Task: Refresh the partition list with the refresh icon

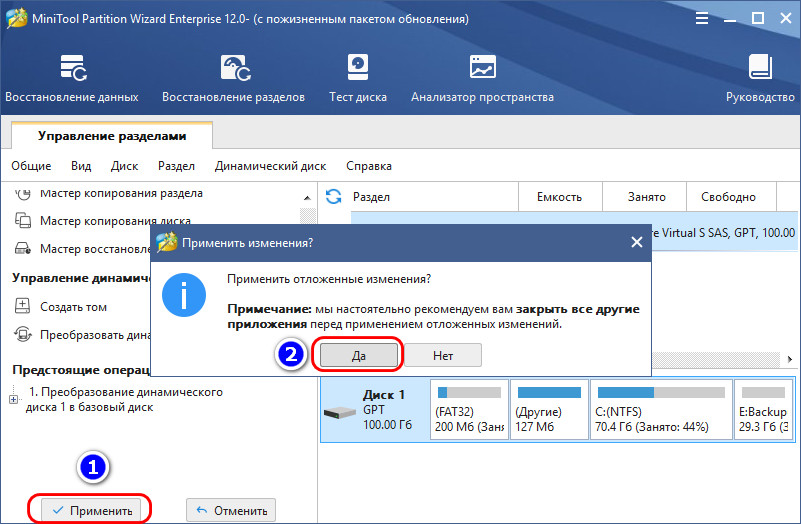Action: coord(334,197)
